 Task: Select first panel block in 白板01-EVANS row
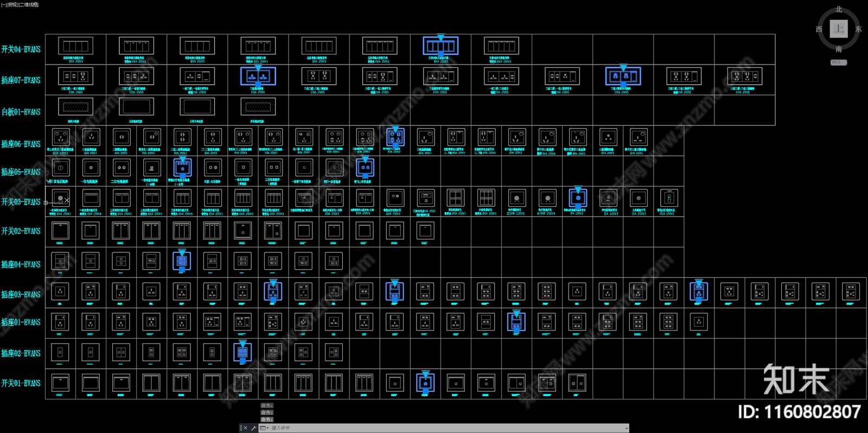click(x=75, y=106)
